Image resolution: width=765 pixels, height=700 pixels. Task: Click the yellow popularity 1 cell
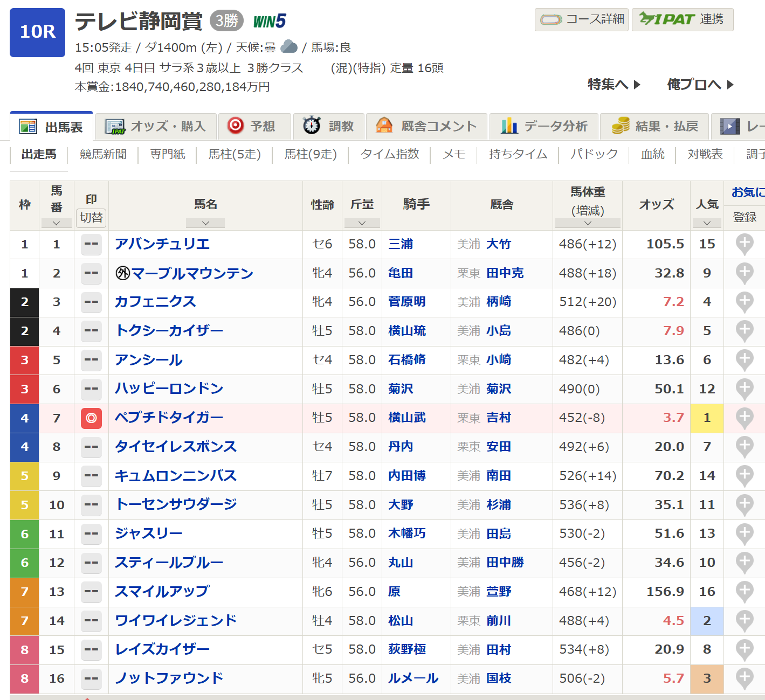pos(707,418)
